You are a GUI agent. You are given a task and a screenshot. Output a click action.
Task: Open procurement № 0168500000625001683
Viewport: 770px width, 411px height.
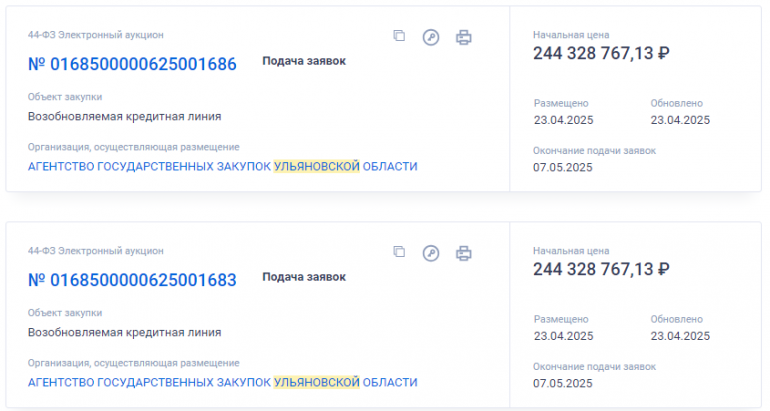coord(132,280)
